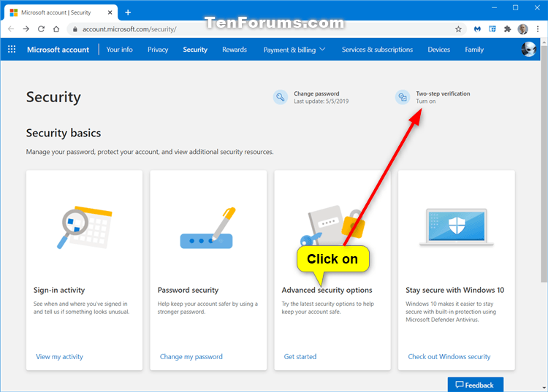The height and width of the screenshot is (392, 548).
Task: Open the Microsoft apps grid launcher
Action: click(x=12, y=49)
